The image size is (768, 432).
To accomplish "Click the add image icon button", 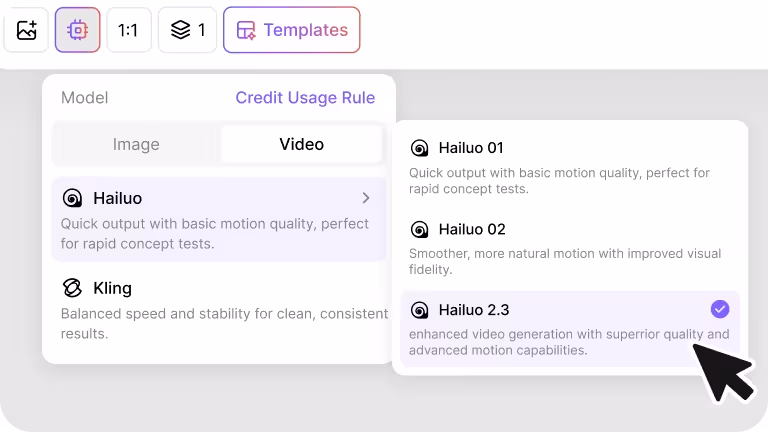I will 27,30.
